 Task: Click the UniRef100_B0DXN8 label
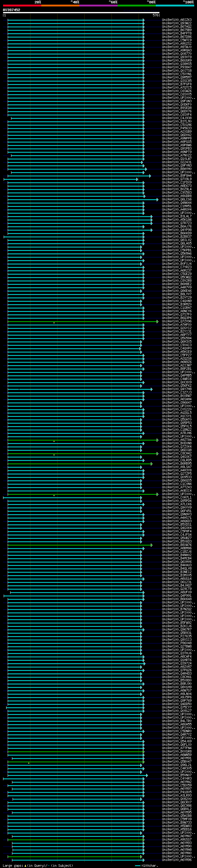[176, 443]
